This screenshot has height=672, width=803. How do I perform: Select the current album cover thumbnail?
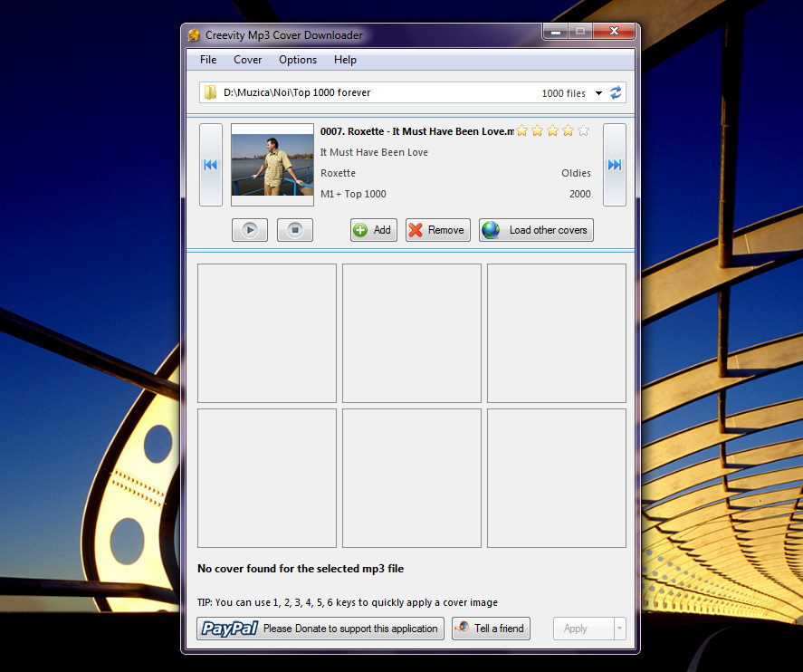tap(272, 165)
